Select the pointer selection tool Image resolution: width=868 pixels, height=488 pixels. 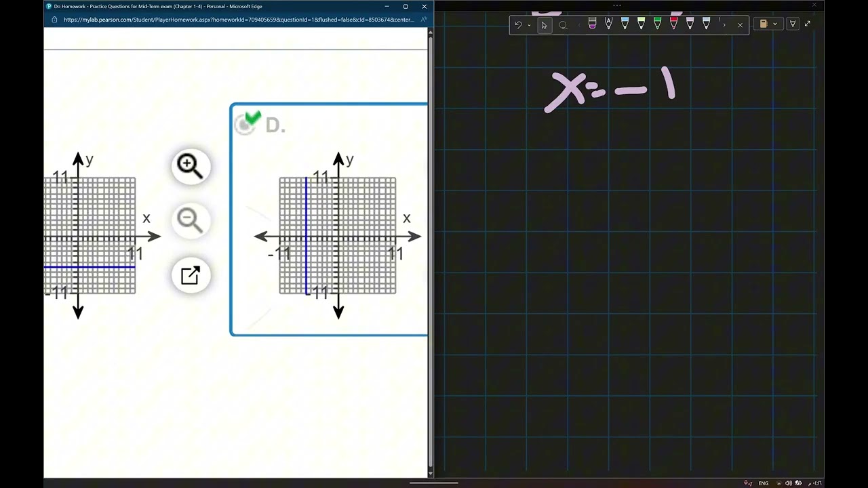544,25
